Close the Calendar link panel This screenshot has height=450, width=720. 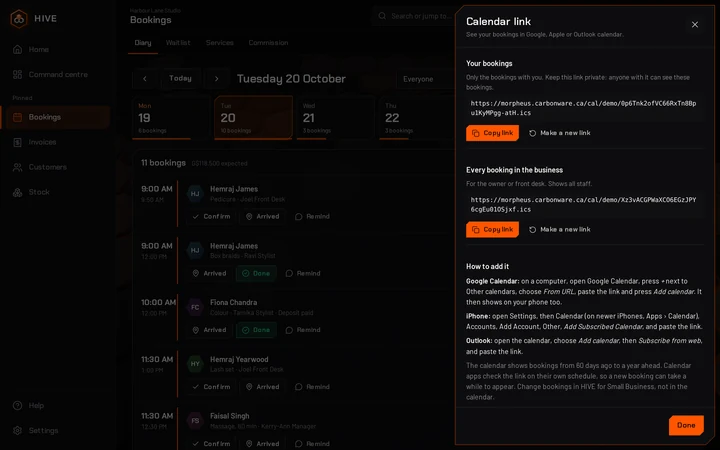point(695,24)
